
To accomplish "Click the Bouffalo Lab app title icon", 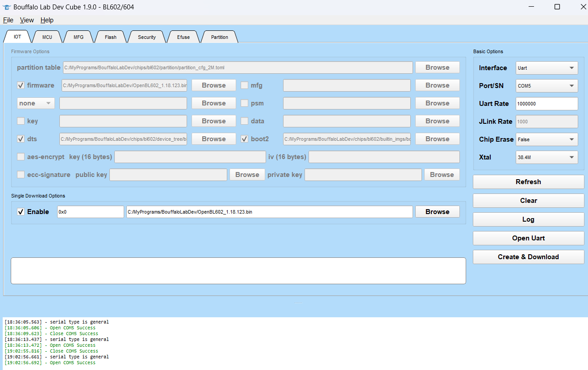I will tap(7, 7).
